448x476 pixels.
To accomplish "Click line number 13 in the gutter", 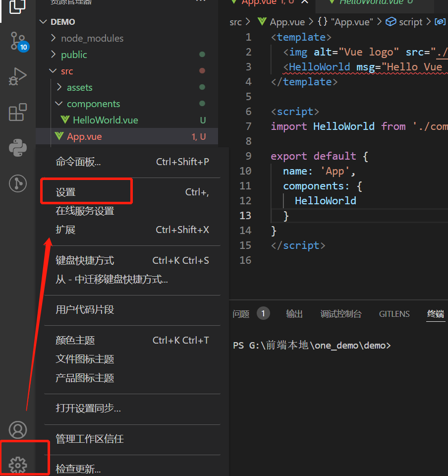I will click(245, 216).
